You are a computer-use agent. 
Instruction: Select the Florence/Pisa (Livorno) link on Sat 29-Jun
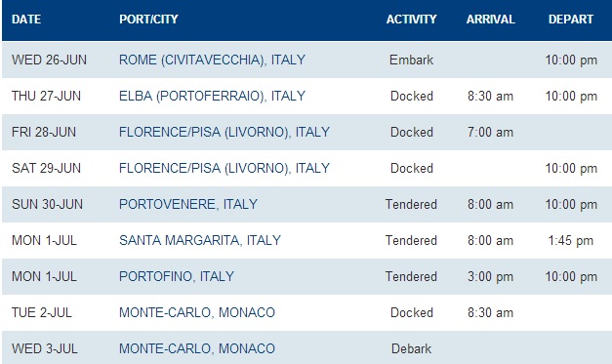pyautogui.click(x=224, y=168)
